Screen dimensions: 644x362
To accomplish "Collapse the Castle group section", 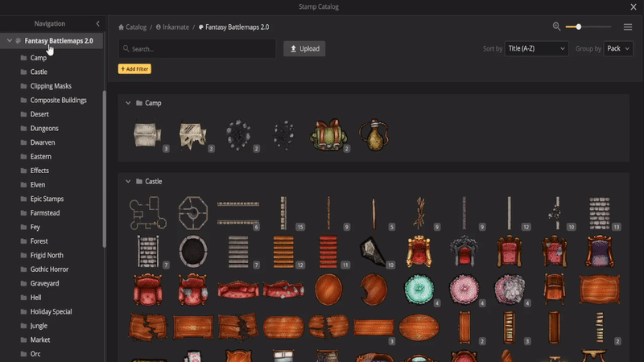I will [128, 182].
